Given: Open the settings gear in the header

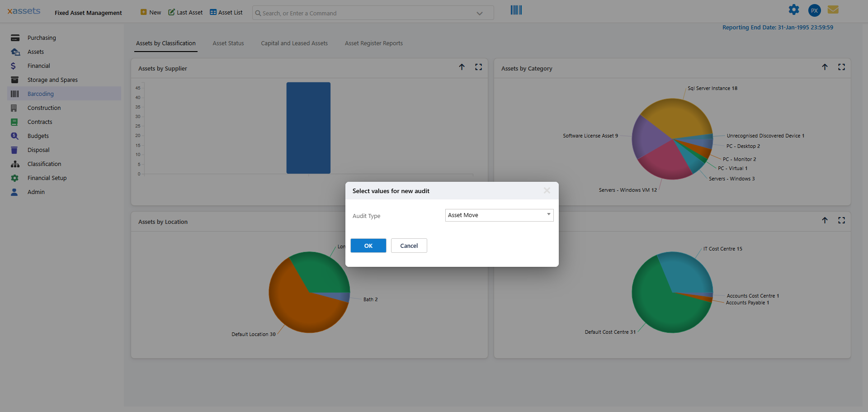Looking at the screenshot, I should click(x=794, y=9).
